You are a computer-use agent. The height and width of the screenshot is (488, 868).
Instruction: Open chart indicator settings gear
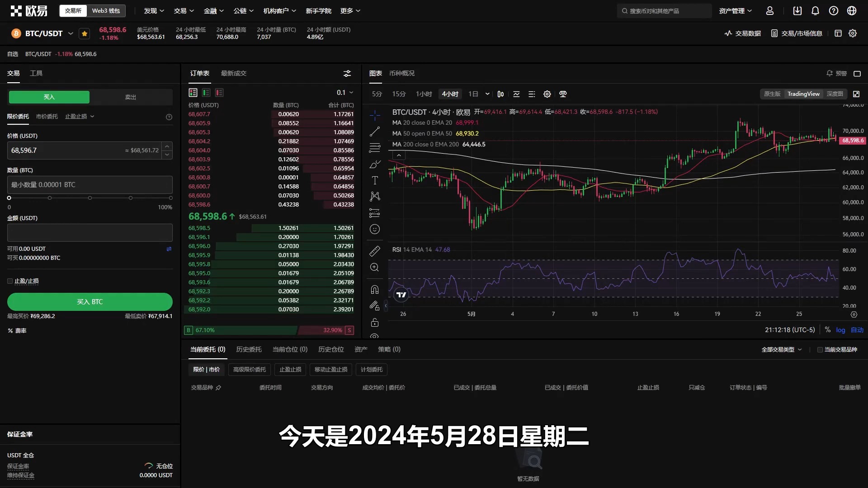[x=547, y=94]
